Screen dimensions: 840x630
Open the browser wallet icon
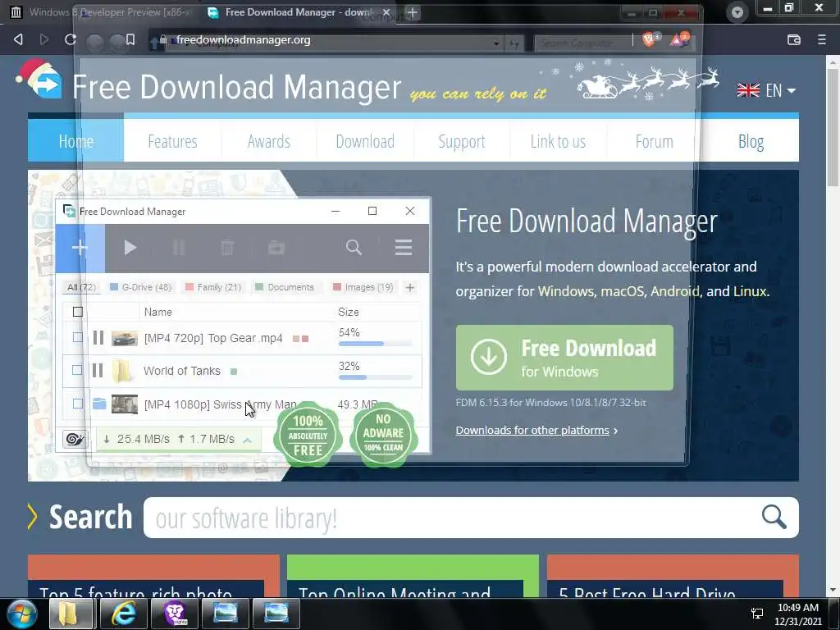point(794,39)
